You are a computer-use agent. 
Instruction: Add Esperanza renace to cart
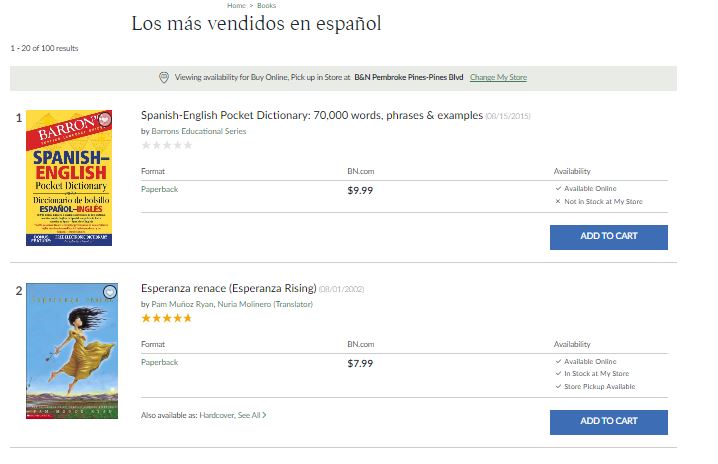[608, 421]
